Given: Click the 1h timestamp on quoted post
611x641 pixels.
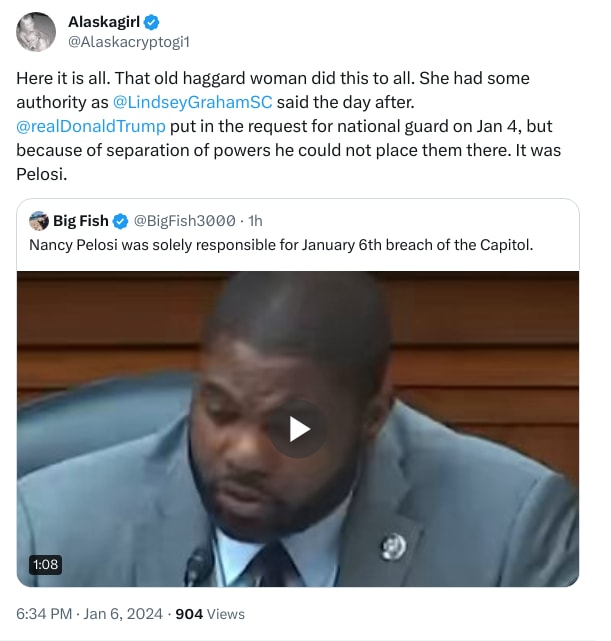Looking at the screenshot, I should point(255,221).
